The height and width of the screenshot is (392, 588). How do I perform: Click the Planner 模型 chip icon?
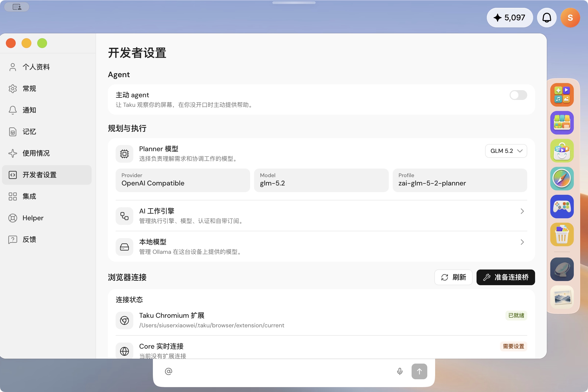[124, 154]
